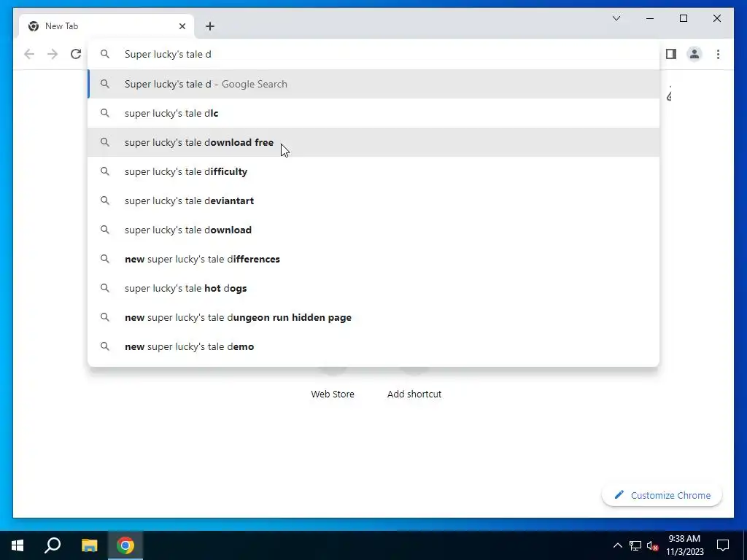Choose 'dungeon run hidden page' suggestion

pyautogui.click(x=374, y=318)
